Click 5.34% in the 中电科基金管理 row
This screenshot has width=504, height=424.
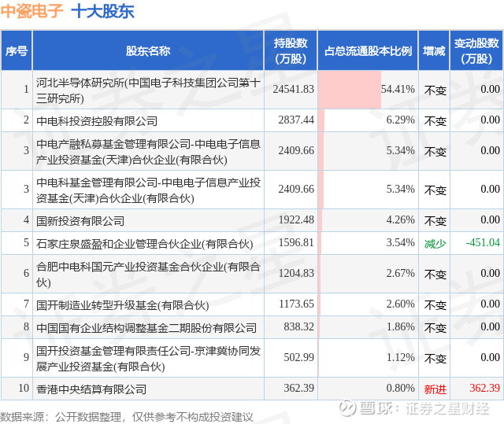click(401, 189)
